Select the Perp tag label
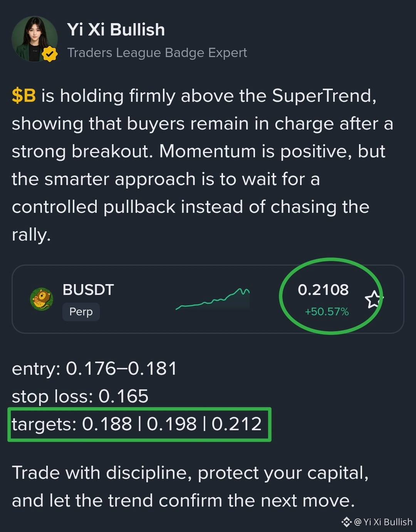This screenshot has height=532, width=416. tap(81, 311)
